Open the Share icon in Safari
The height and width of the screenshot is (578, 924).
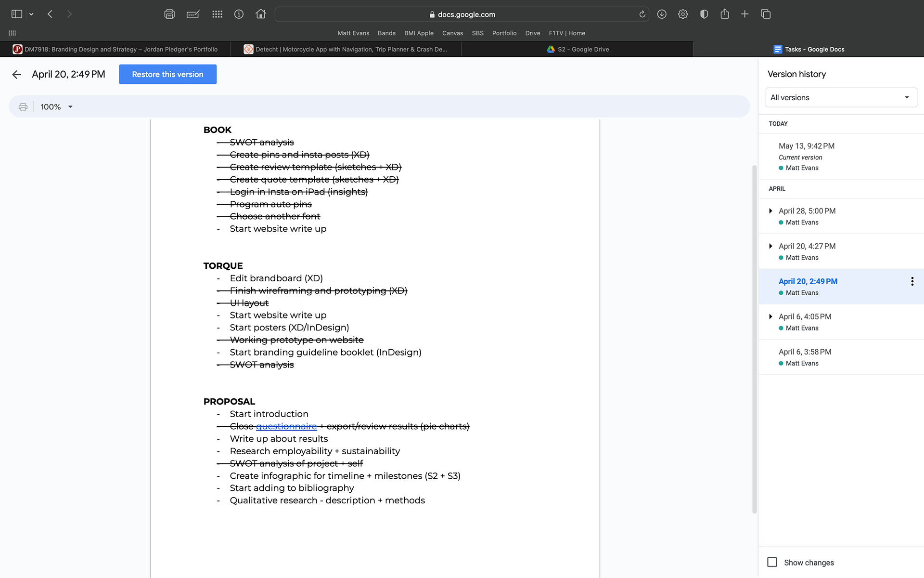725,14
